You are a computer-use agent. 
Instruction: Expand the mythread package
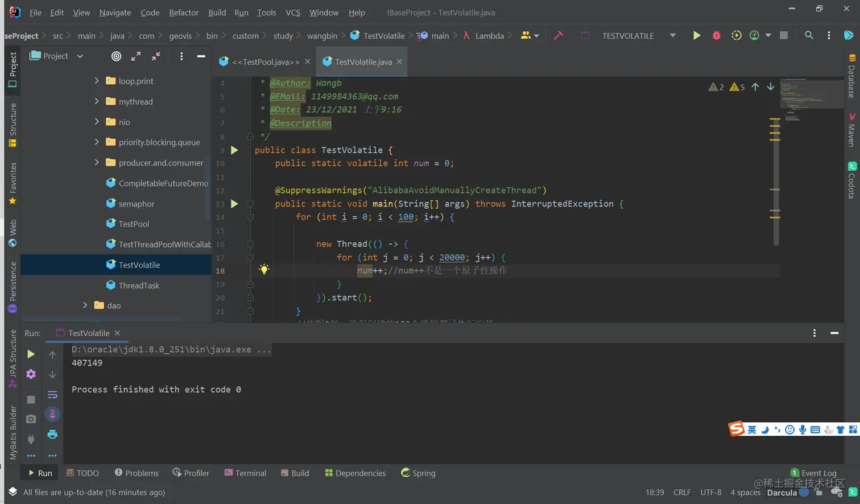point(97,101)
